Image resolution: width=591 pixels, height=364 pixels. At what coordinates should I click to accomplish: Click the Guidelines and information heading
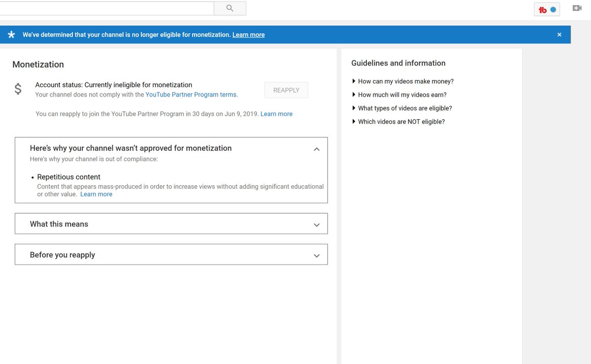pyautogui.click(x=398, y=63)
